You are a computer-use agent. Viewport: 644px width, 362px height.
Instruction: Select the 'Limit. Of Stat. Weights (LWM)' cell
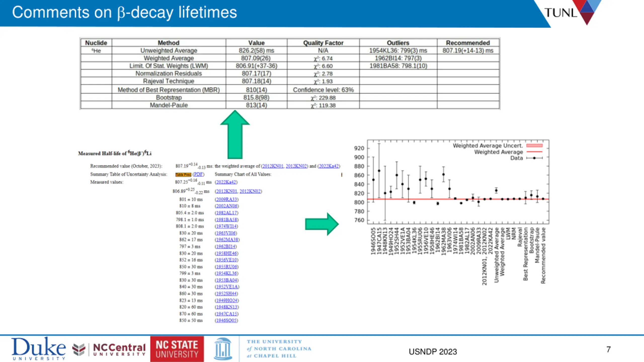(169, 66)
